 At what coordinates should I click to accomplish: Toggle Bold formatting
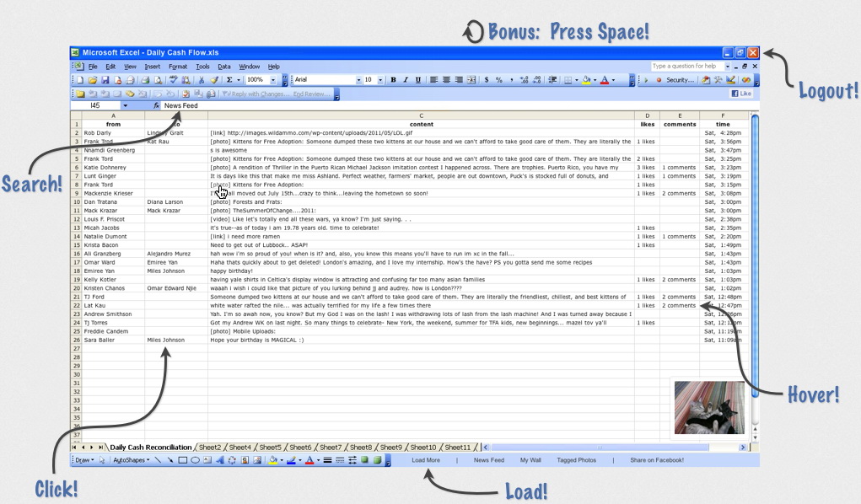click(393, 80)
